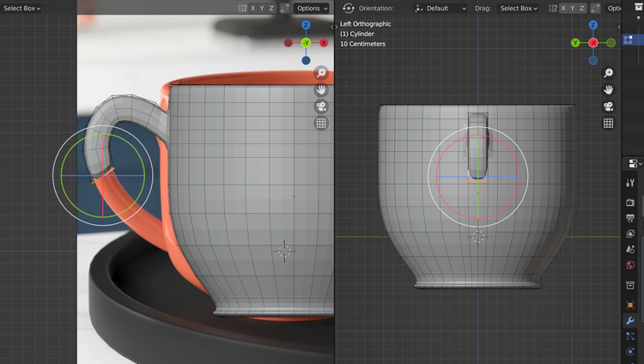Viewport: 644px width, 364px height.
Task: Open the Render properties tab
Action: pos(630,203)
